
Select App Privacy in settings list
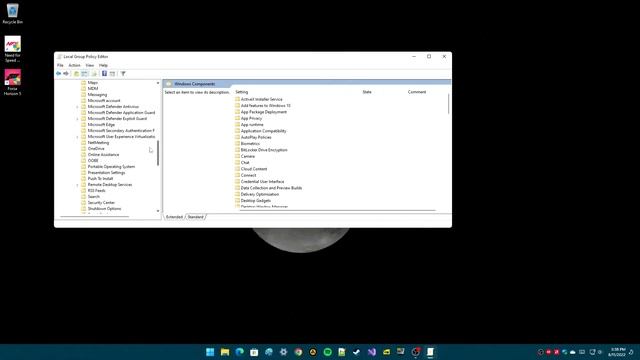[x=251, y=118]
